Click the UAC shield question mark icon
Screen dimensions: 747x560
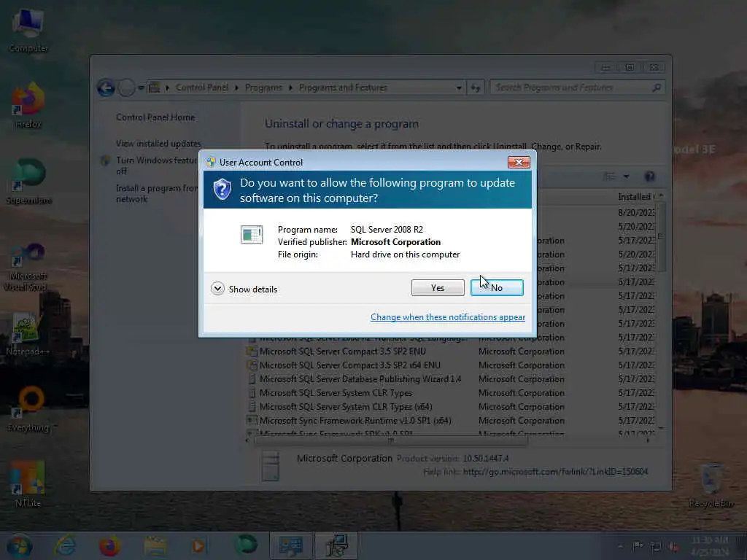point(222,190)
